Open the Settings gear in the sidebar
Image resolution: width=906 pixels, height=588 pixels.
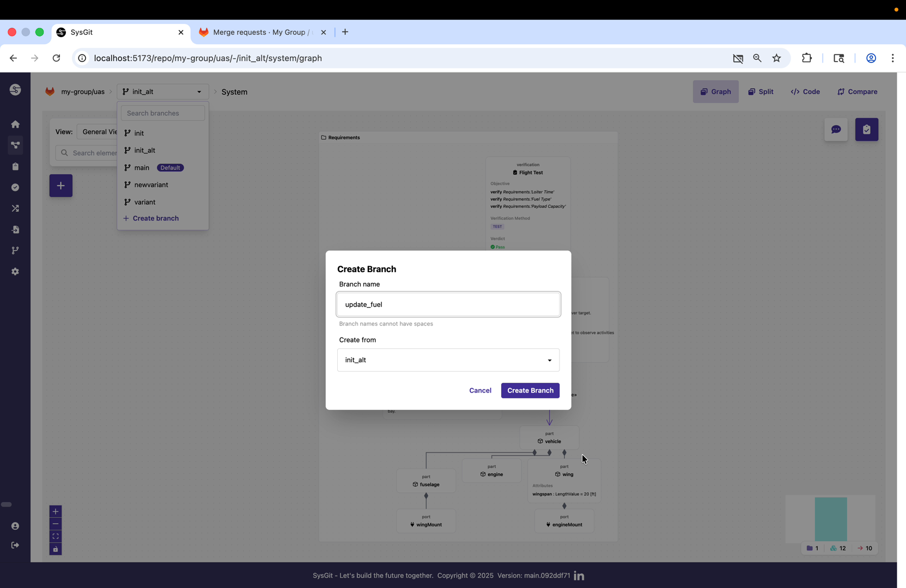15,272
